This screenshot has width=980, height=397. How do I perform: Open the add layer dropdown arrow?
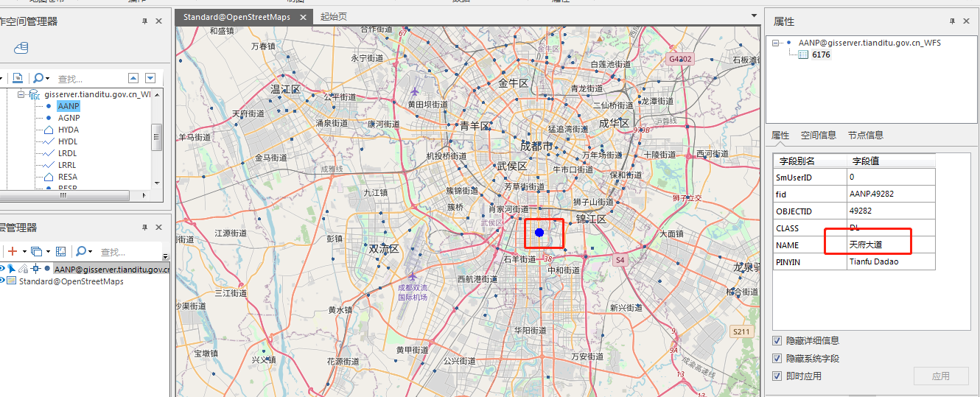pyautogui.click(x=24, y=252)
